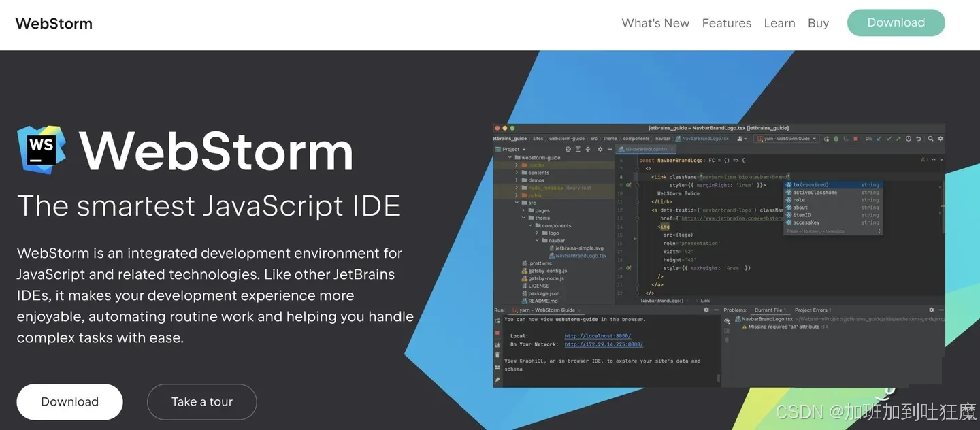
Task: Open the Features menu item
Action: tap(727, 23)
